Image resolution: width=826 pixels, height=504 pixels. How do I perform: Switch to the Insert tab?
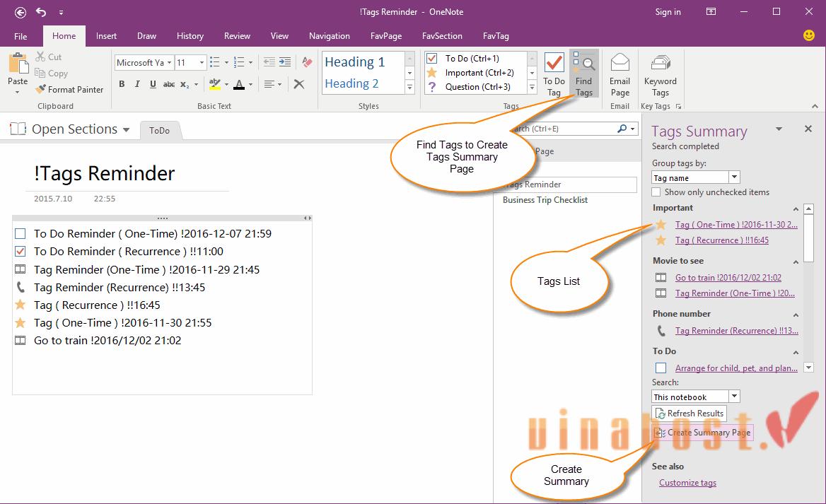(x=106, y=36)
